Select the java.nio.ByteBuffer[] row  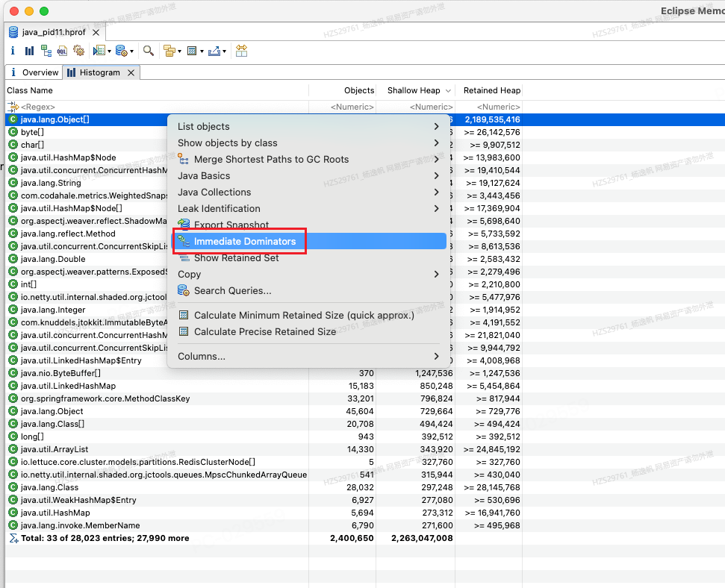(x=264, y=373)
